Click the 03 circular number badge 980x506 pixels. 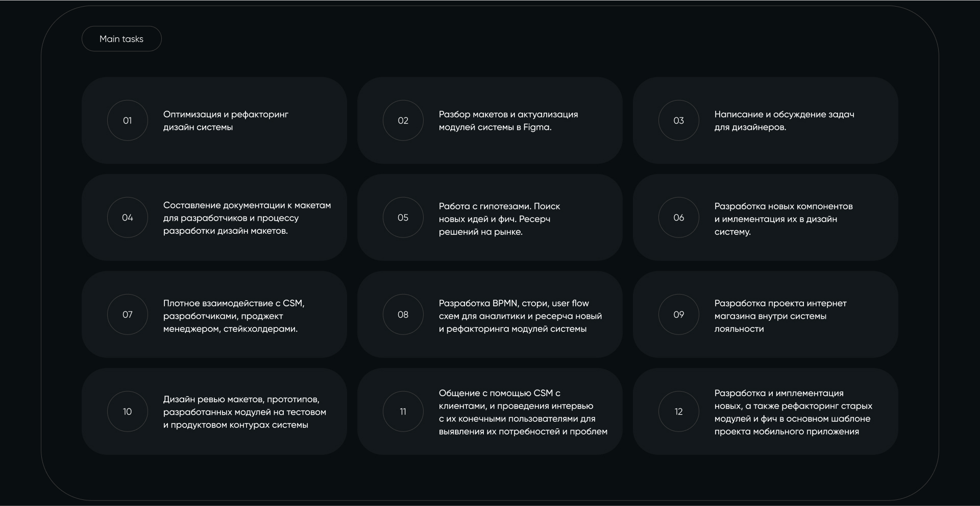[679, 121]
